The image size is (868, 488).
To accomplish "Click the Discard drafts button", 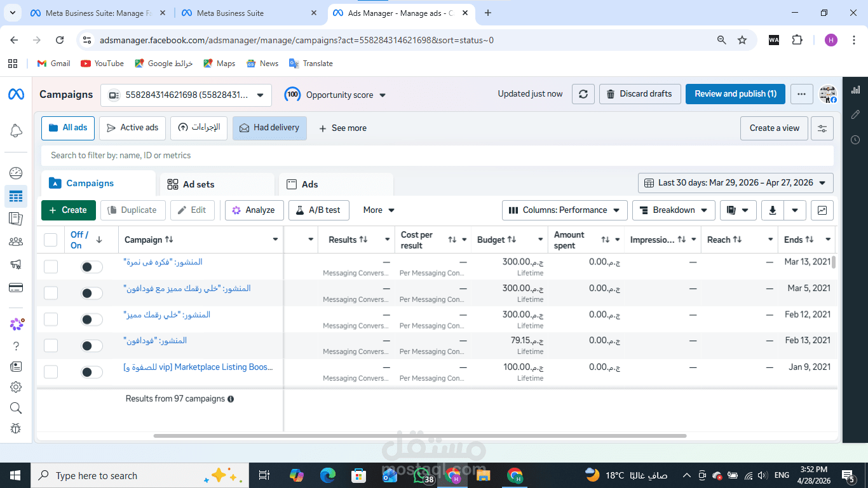I will [x=640, y=94].
